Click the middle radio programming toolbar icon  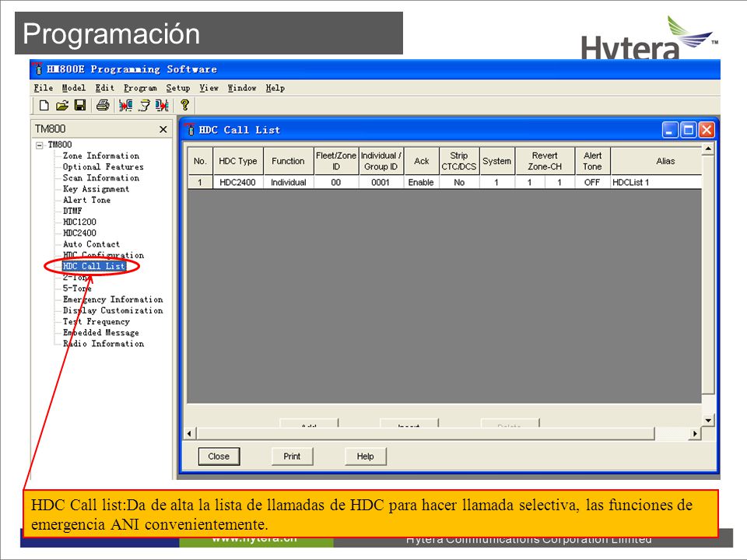coord(144,105)
